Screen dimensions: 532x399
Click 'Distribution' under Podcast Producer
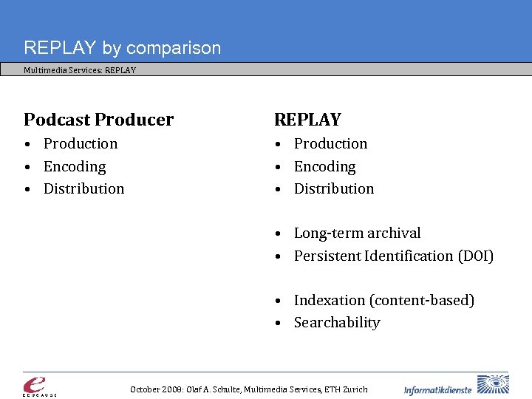(x=84, y=188)
